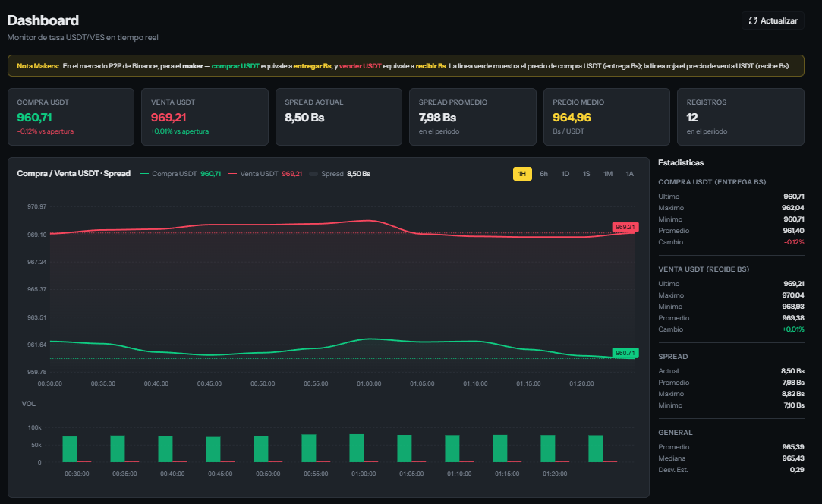Click the Venta Promedio value 969,38
Viewport: 822px width, 504px height.
[x=792, y=318]
